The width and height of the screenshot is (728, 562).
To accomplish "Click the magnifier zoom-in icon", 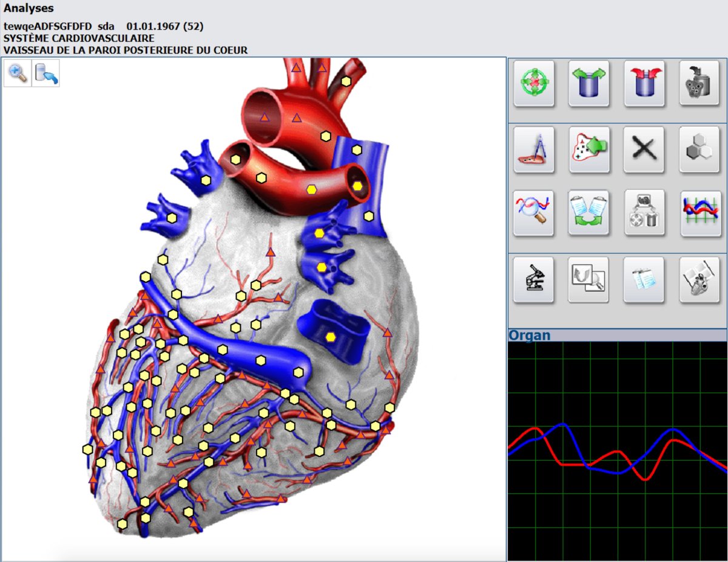I will click(x=18, y=73).
